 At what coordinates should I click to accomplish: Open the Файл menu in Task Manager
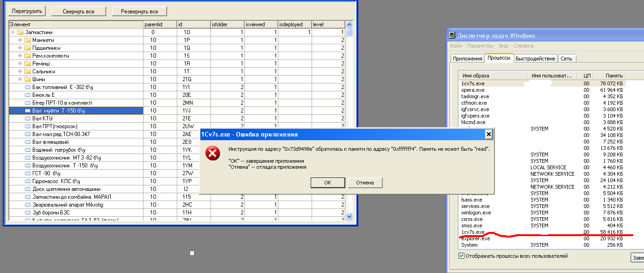456,46
